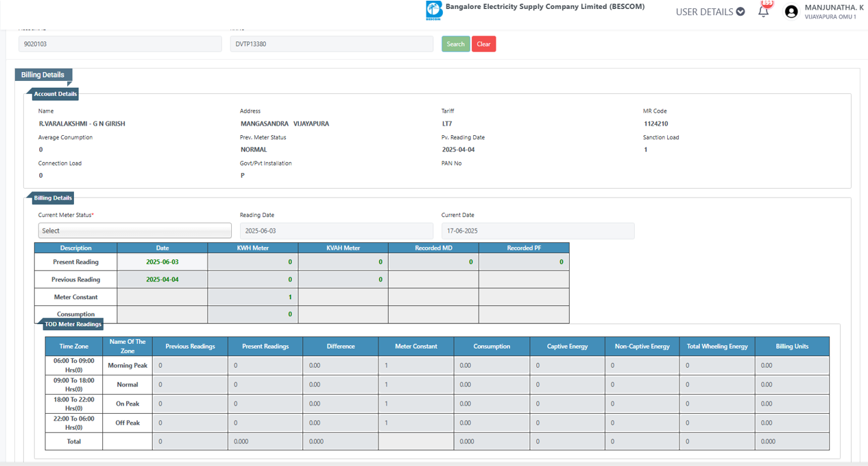Click the Non-Captive Energy column header

coord(642,346)
